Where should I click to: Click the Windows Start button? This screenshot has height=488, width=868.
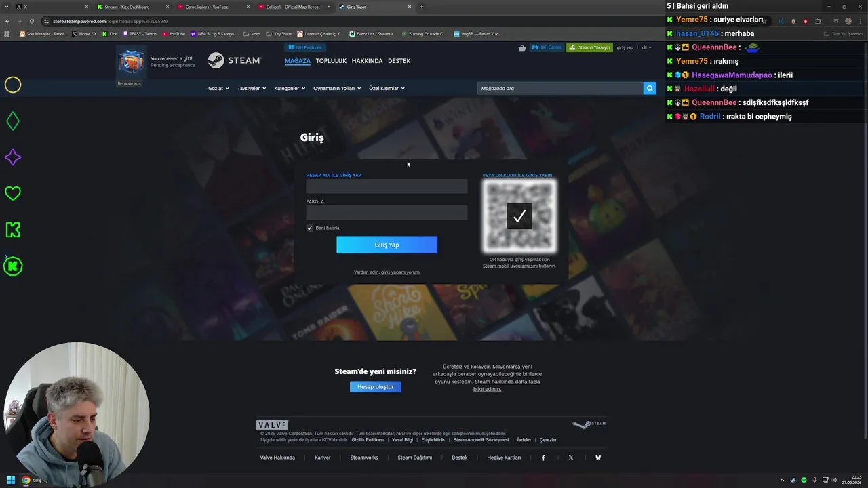[x=10, y=480]
